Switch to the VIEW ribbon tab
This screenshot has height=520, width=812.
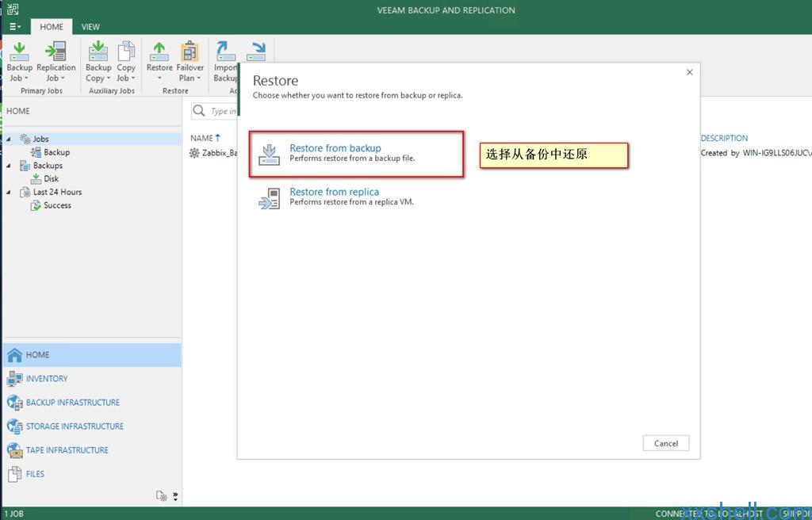click(x=90, y=27)
